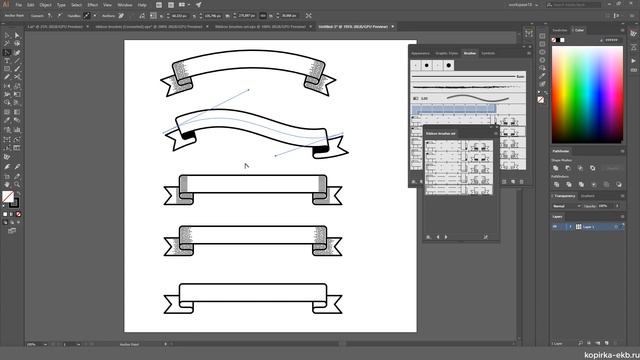Click Pathfinder Intersect icon

pos(580,168)
